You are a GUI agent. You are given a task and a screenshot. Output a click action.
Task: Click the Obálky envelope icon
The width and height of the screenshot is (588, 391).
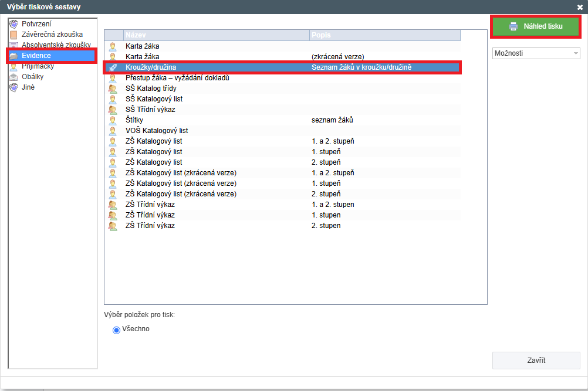click(x=13, y=77)
